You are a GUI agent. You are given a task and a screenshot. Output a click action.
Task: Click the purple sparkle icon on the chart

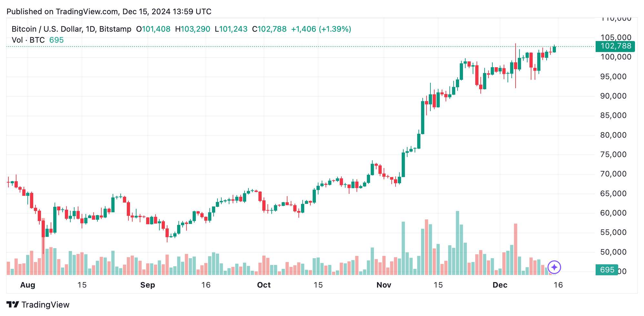(x=554, y=267)
